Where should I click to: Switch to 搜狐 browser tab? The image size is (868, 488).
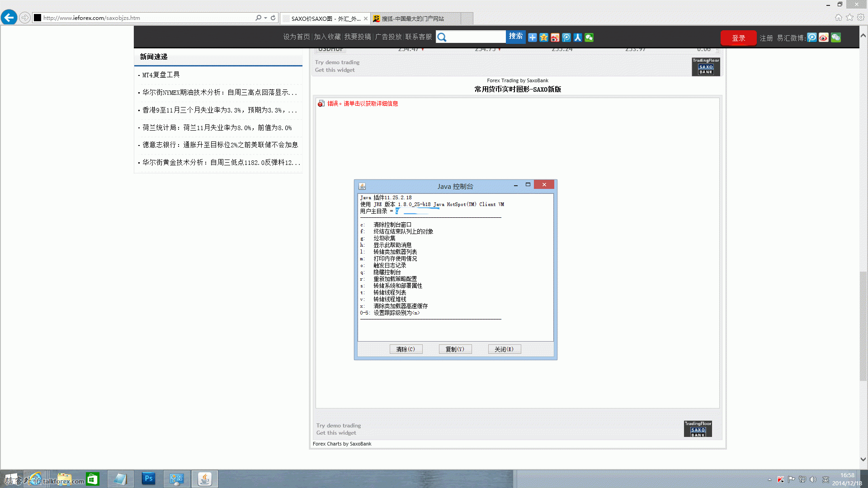pyautogui.click(x=416, y=19)
